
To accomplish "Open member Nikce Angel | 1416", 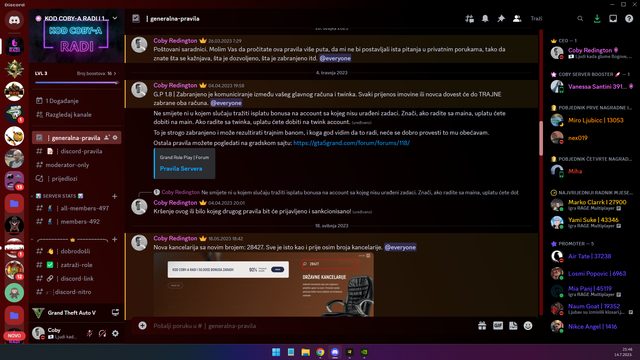I will [592, 327].
